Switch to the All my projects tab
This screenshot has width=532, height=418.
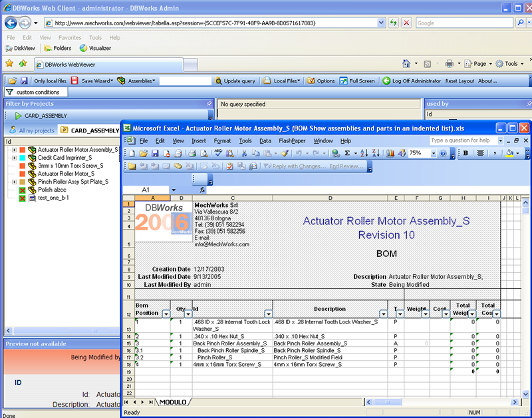pyautogui.click(x=32, y=130)
